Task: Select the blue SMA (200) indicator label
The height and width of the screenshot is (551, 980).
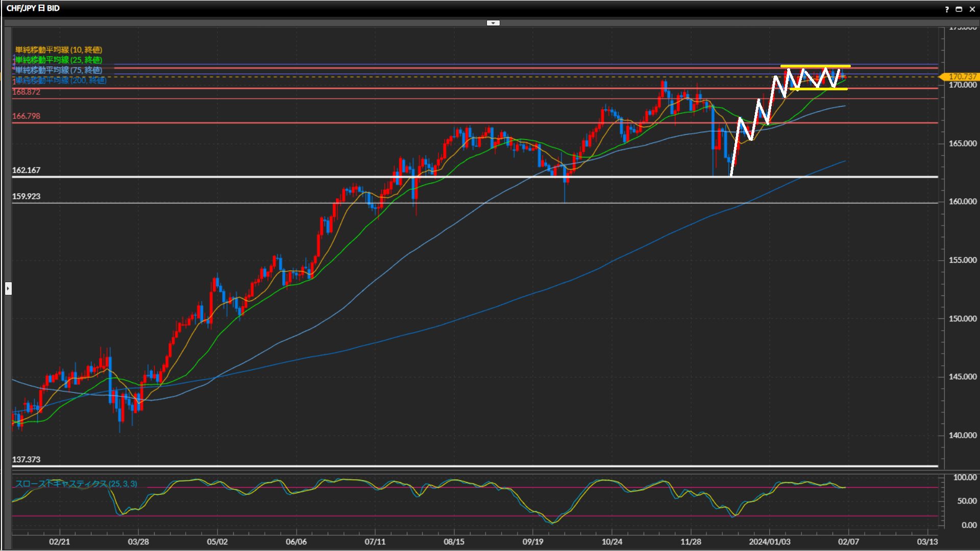Action: click(61, 80)
